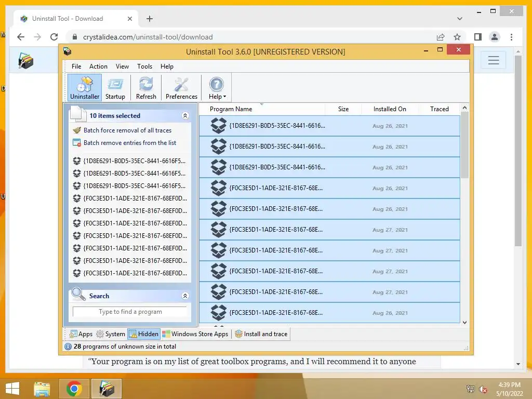Click the broom icon for batch force removal
Image resolution: width=532 pixels, height=399 pixels.
pos(77,130)
